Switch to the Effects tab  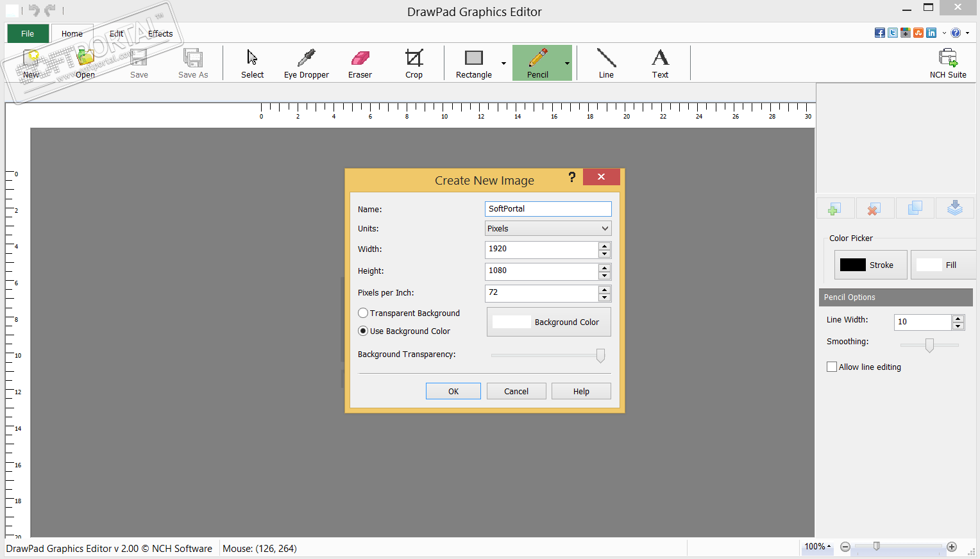160,33
